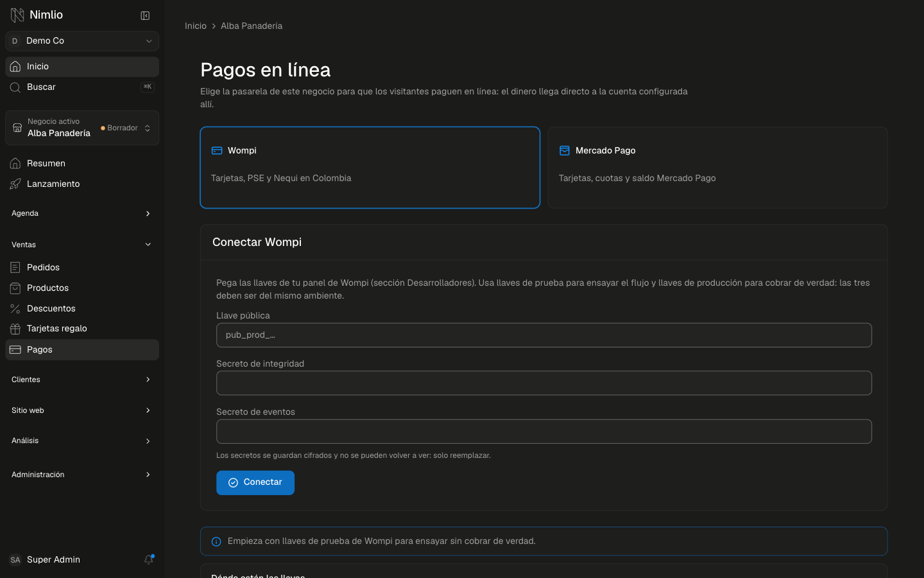Click the Mercado Pago wallet icon
924x578 pixels.
(565, 151)
